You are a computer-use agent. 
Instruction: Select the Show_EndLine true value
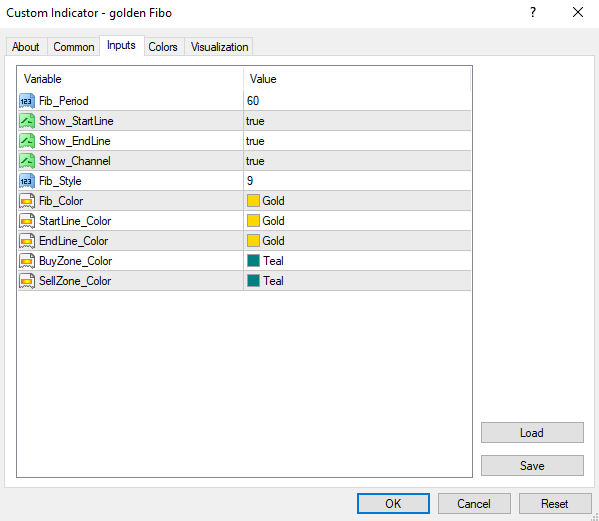point(357,141)
